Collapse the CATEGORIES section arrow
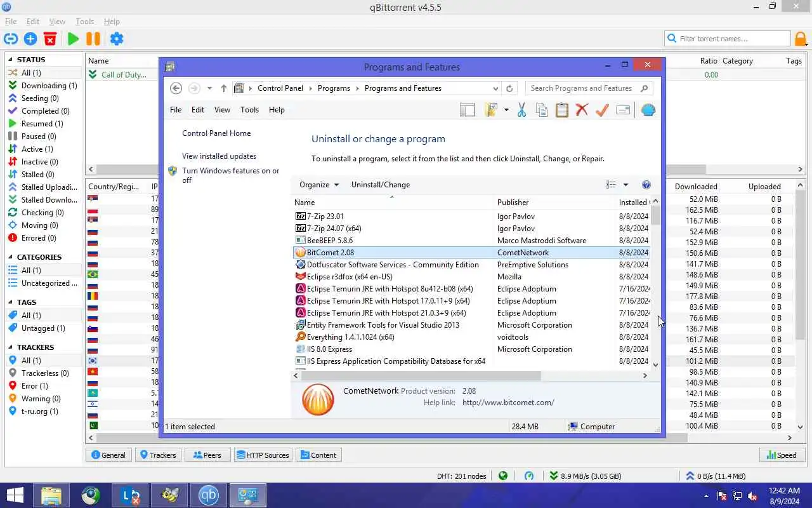 pyautogui.click(x=11, y=257)
